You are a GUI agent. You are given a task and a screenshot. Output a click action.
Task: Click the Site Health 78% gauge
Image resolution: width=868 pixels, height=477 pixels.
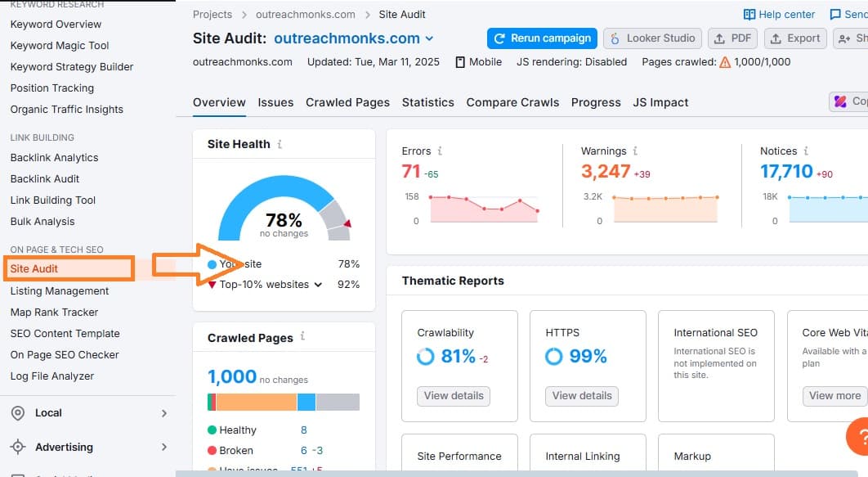coord(284,209)
